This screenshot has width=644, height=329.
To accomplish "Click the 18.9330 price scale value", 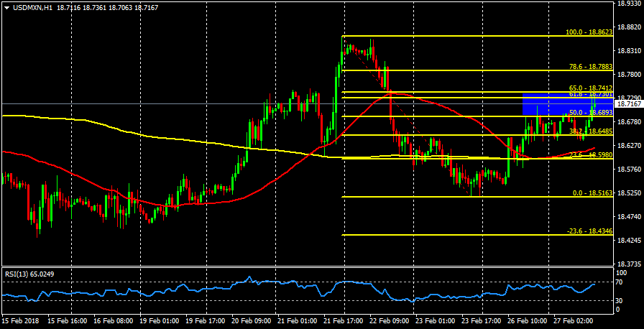I will pos(629,4).
